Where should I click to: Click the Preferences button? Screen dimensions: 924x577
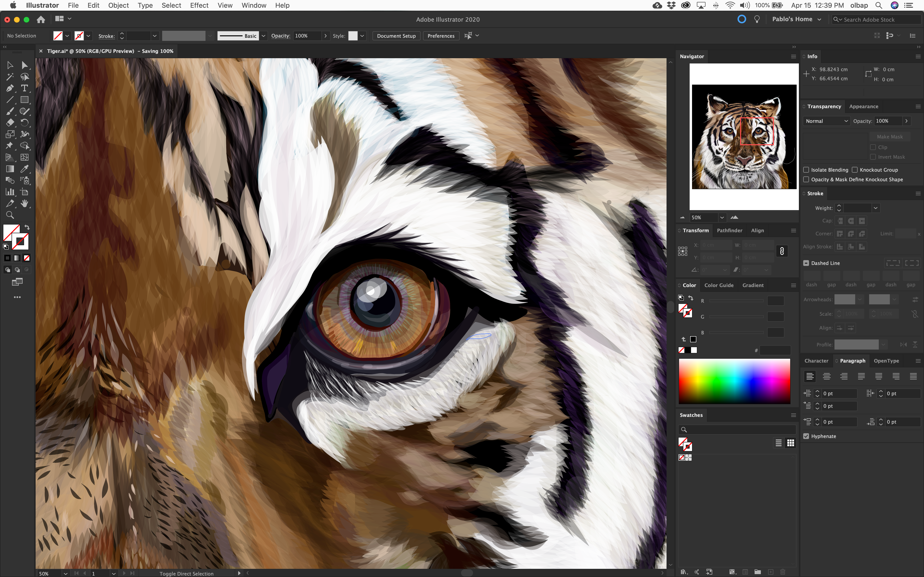pyautogui.click(x=441, y=36)
